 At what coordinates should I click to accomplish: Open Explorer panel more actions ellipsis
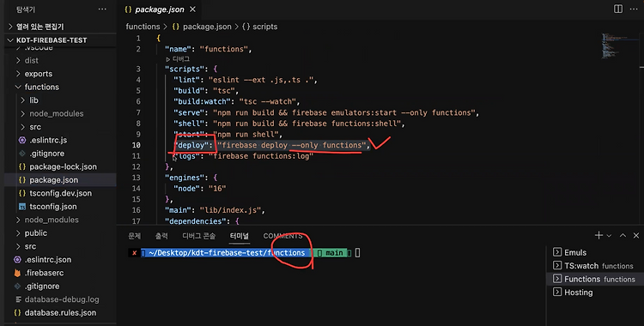point(102,9)
